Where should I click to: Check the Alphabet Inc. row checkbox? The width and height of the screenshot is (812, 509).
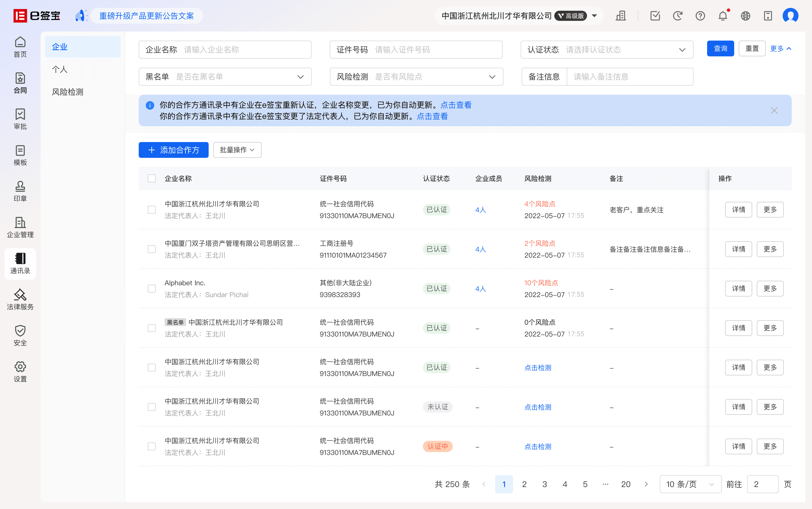point(152,289)
